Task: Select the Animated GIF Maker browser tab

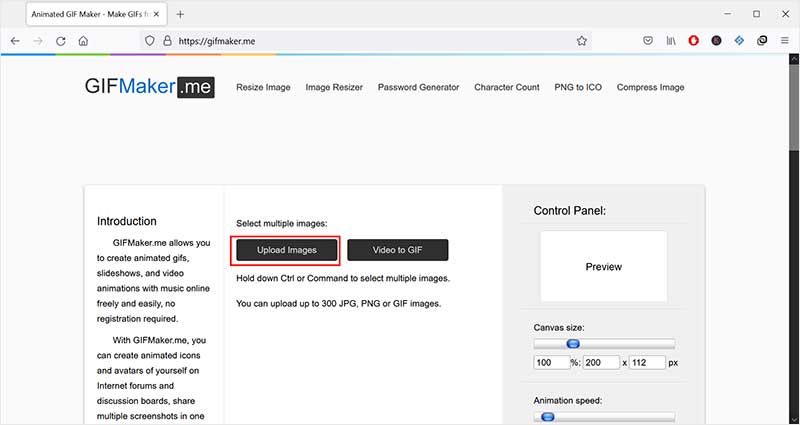Action: (x=96, y=14)
